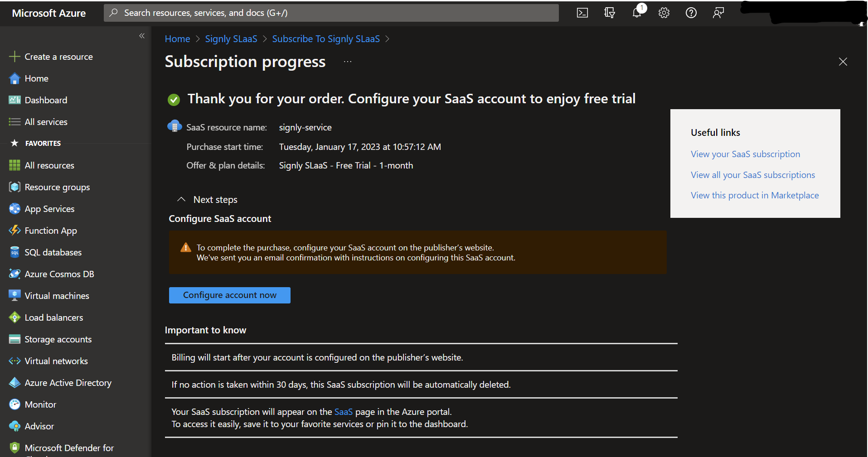Click Signly SLaaS breadcrumb link
The width and height of the screenshot is (868, 457).
click(231, 39)
